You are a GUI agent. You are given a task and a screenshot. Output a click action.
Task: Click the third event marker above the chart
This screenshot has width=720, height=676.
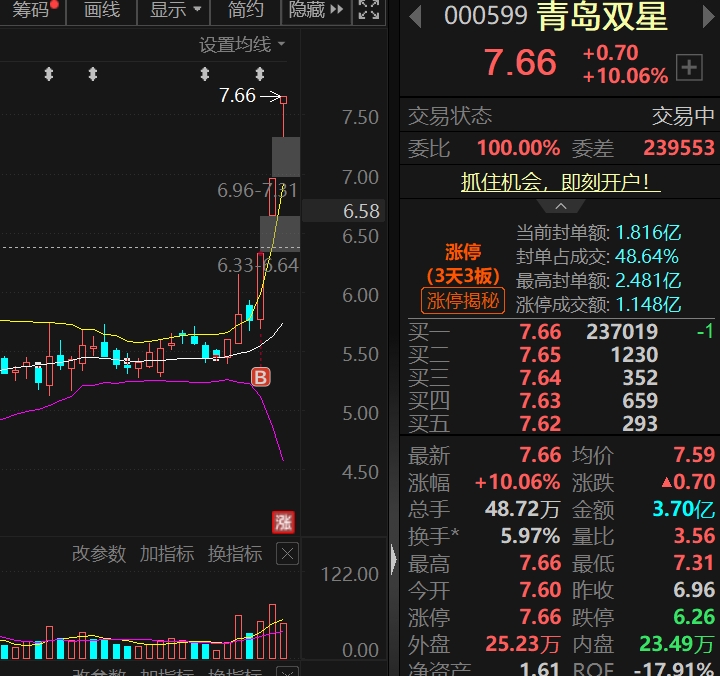click(205, 74)
